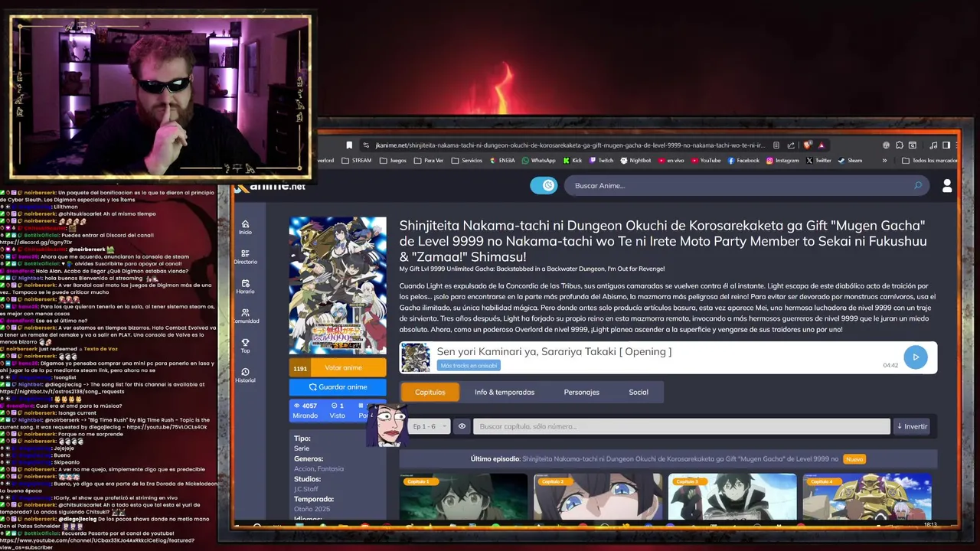The height and width of the screenshot is (551, 980).
Task: Click the Invertir episode order button
Action: click(x=913, y=426)
